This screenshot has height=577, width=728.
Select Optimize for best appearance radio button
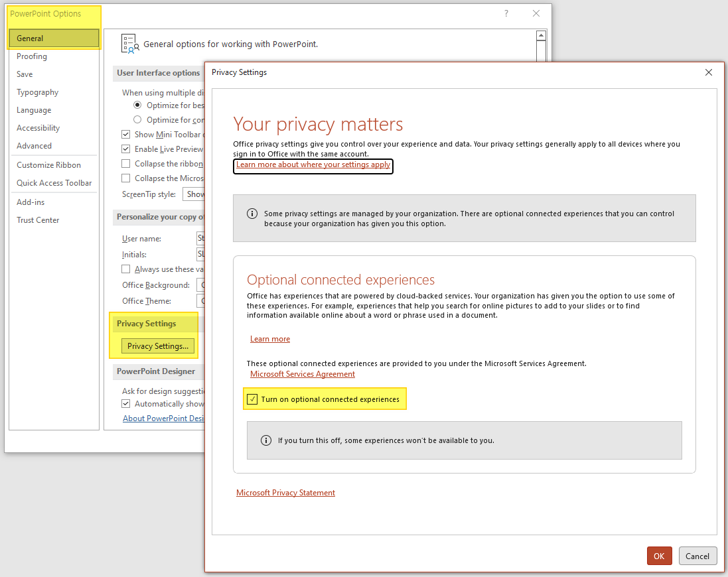coord(137,105)
